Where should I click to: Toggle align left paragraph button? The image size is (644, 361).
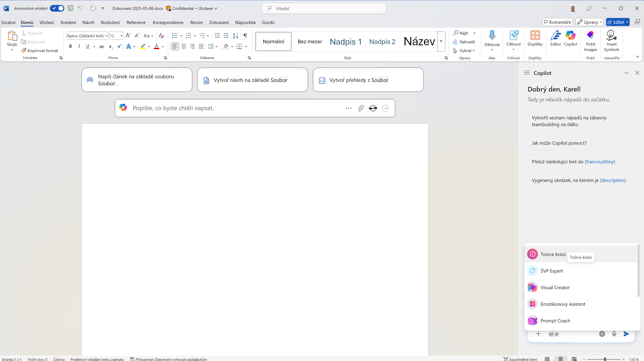pos(175,46)
